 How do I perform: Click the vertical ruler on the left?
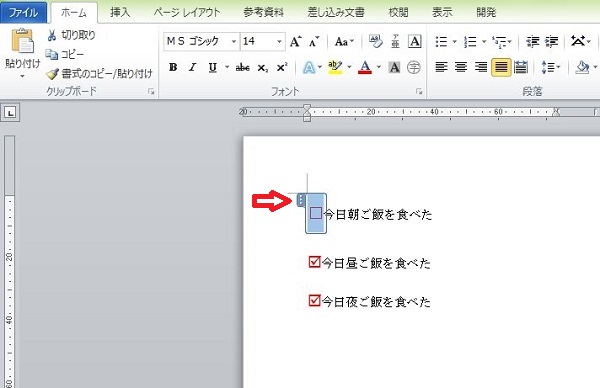[x=10, y=262]
